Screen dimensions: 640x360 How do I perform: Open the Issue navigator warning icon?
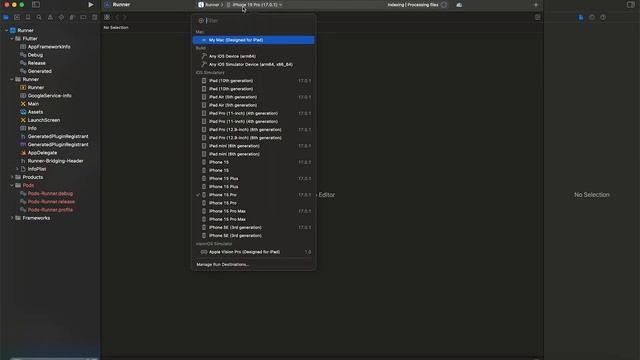[50, 18]
